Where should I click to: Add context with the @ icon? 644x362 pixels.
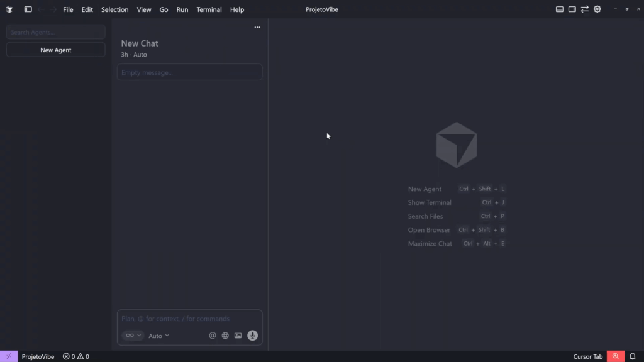point(213,336)
